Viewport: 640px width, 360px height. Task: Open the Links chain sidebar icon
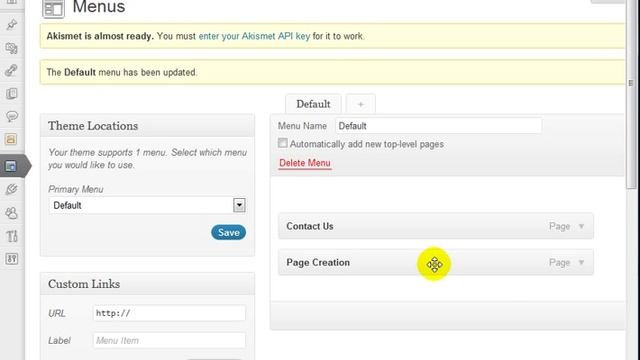(11, 70)
